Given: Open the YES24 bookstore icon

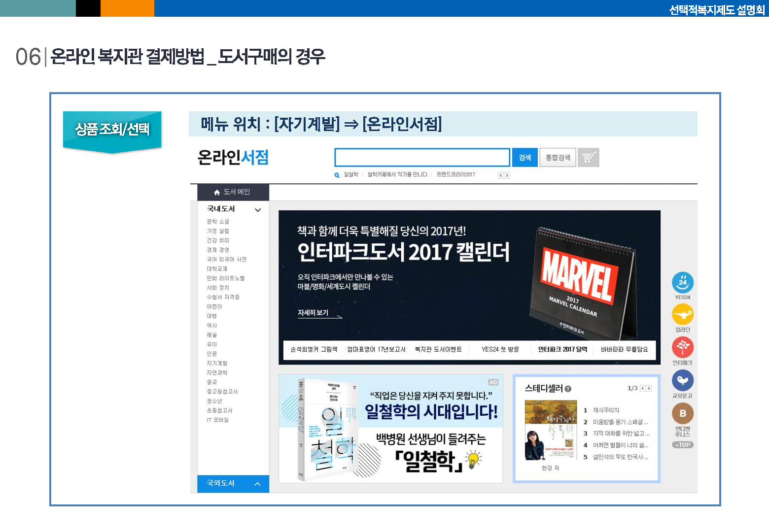Looking at the screenshot, I should (683, 283).
